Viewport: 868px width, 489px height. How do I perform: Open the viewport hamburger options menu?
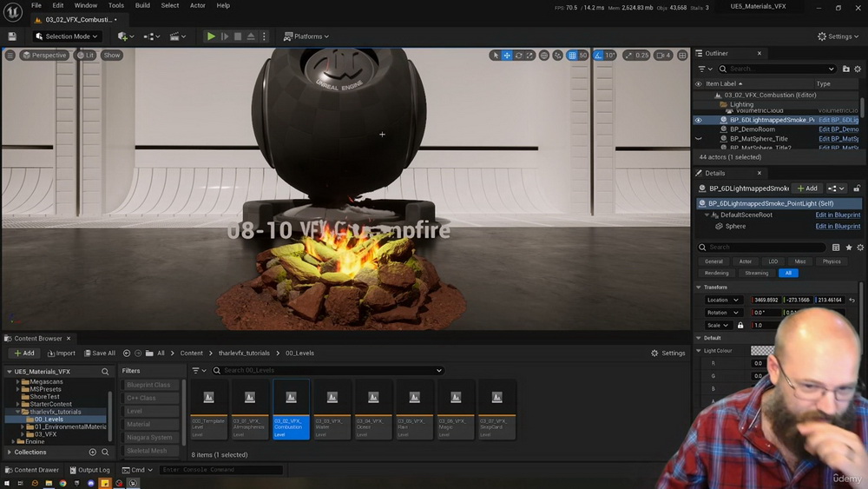pyautogui.click(x=10, y=55)
